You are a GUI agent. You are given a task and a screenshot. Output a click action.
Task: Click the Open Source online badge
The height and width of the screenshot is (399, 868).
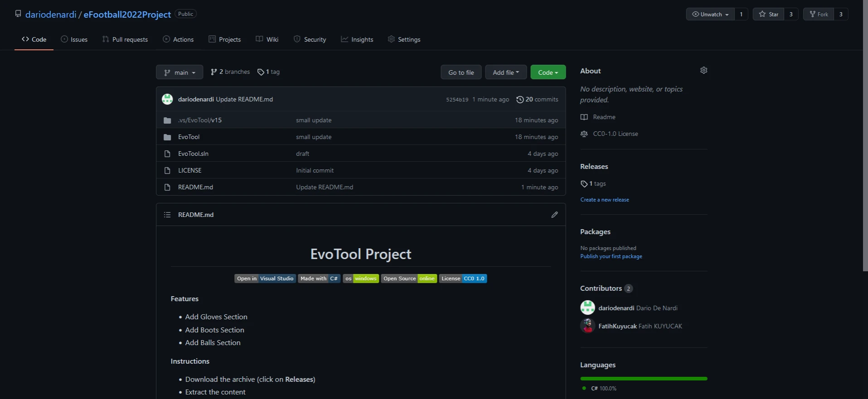point(409,279)
